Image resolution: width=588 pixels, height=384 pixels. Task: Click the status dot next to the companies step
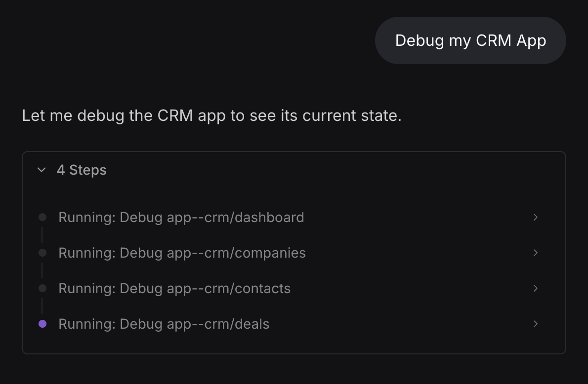pyautogui.click(x=42, y=253)
